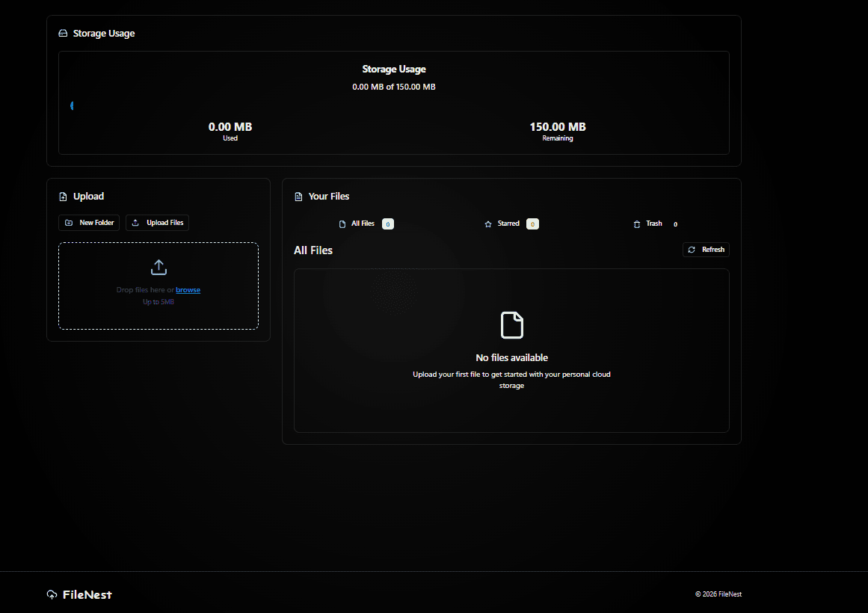Click the large empty-state file icon
Viewport: 868px width, 613px height.
[x=511, y=324]
